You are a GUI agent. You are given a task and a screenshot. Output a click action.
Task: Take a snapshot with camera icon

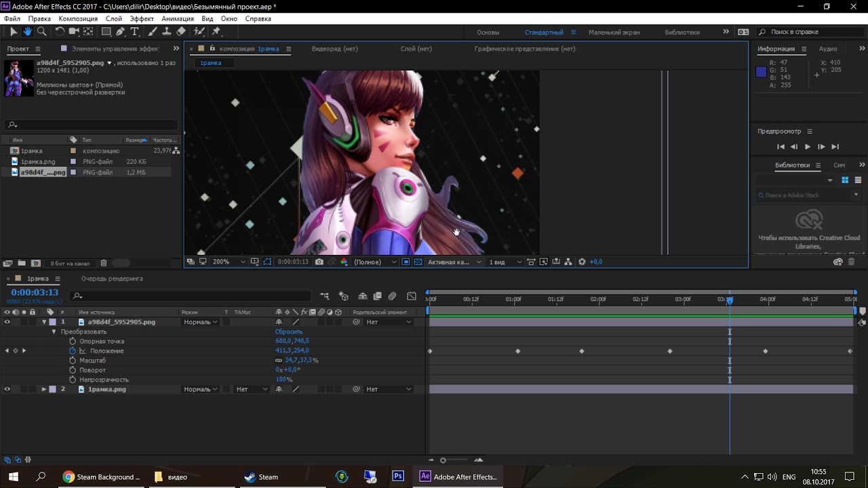point(319,262)
